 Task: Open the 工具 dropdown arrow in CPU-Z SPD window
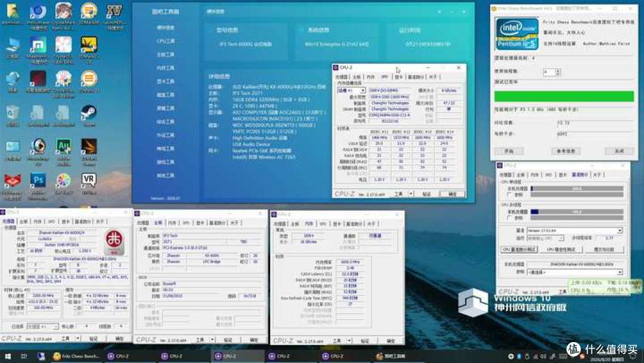411,193
